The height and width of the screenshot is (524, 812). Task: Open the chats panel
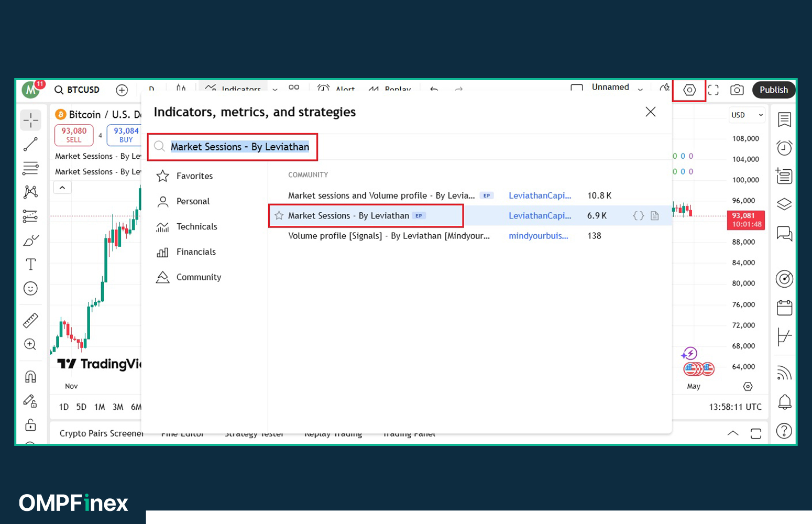(x=784, y=233)
